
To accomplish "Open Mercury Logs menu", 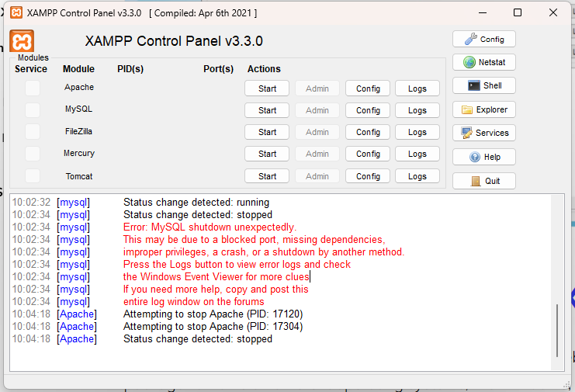I will point(417,154).
